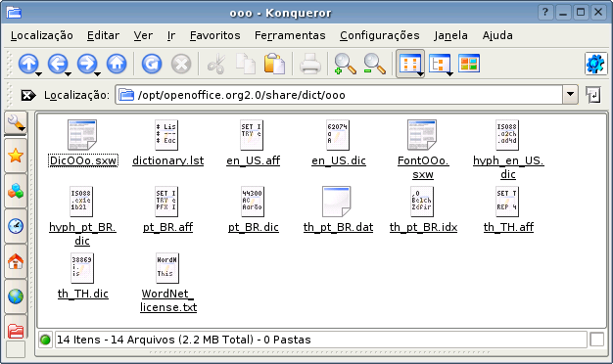Image resolution: width=613 pixels, height=364 pixels.
Task: Open the location history combo dropdown
Action: pos(570,95)
